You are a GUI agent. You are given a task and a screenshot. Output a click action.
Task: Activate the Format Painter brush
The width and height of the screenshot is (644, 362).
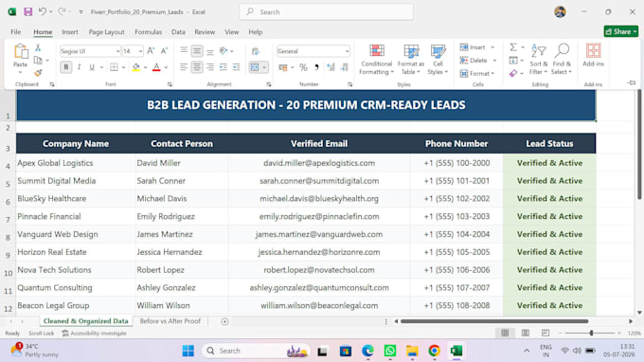(38, 73)
